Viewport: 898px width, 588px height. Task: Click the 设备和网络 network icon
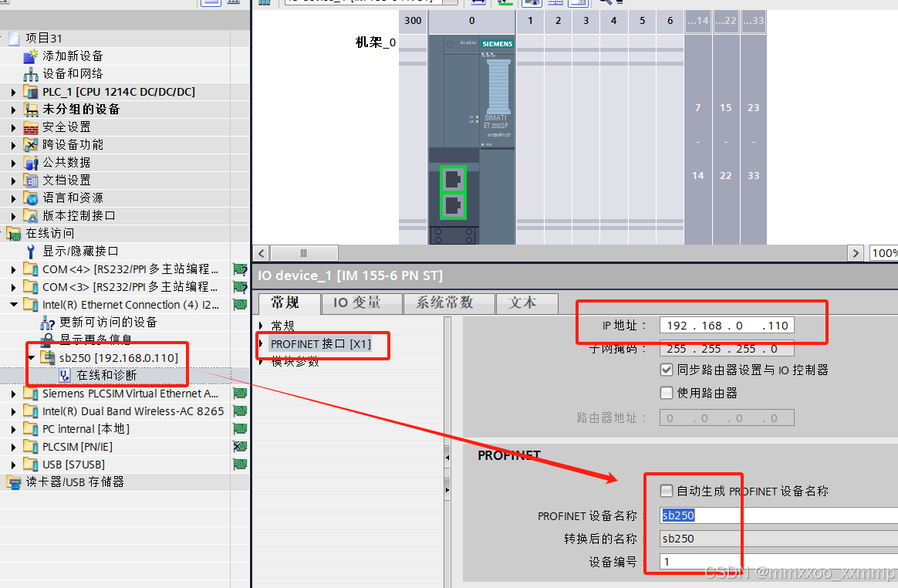point(31,74)
